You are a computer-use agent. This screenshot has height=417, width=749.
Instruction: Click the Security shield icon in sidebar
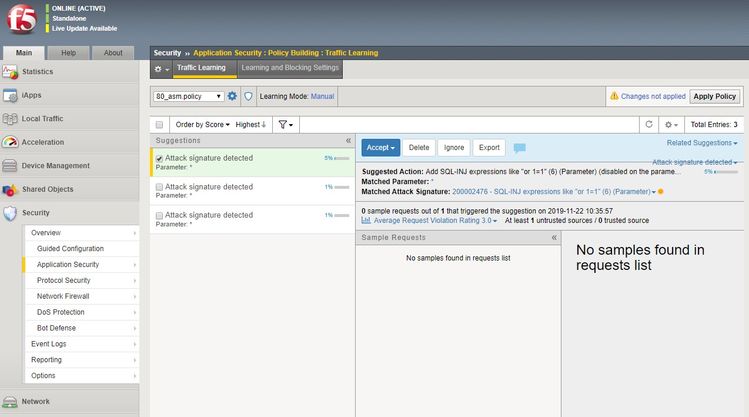[x=10, y=213]
